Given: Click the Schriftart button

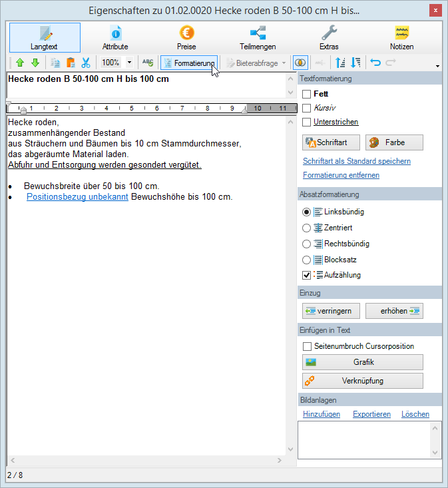Looking at the screenshot, I should point(331,142).
